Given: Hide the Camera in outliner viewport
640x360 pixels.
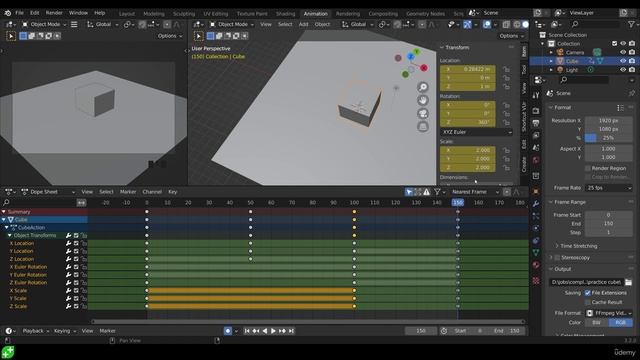Looking at the screenshot, I should click(623, 52).
